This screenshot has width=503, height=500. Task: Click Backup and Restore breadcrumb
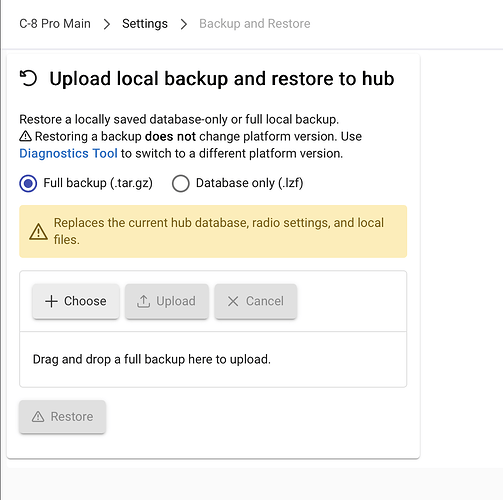(x=255, y=24)
